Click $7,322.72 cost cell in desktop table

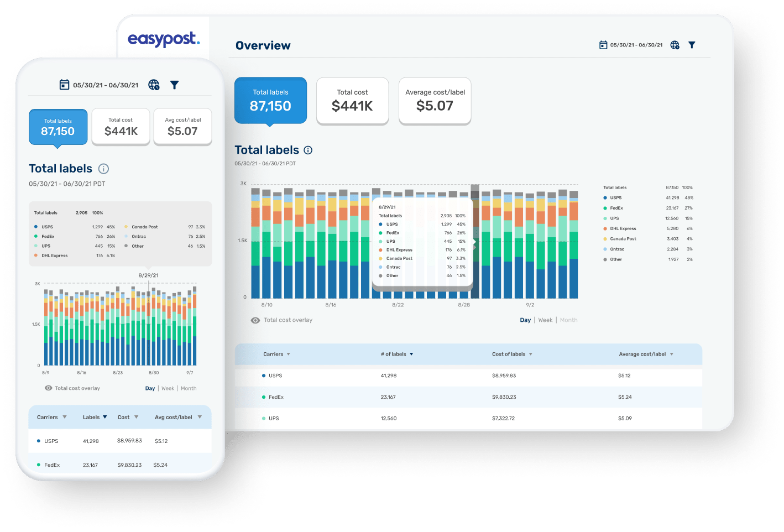tap(503, 419)
